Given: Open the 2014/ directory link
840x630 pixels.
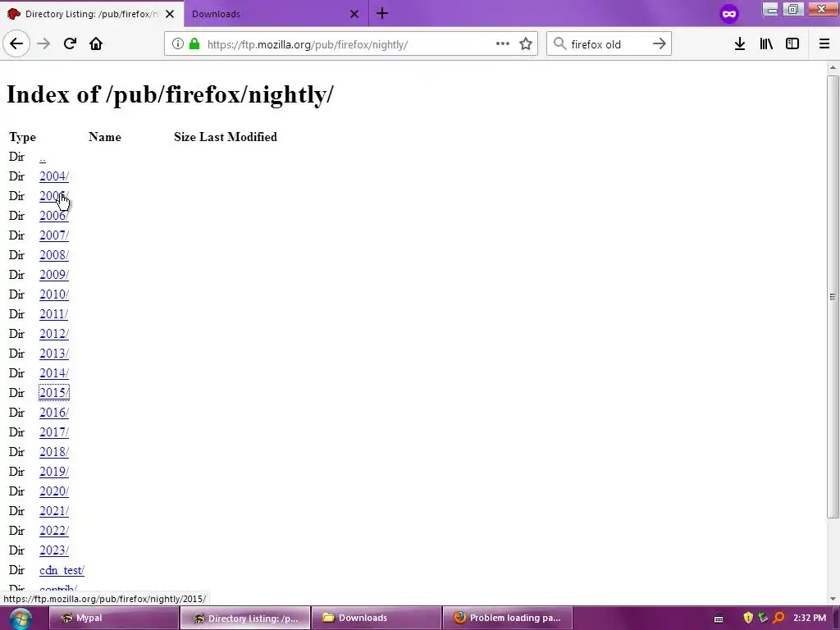Looking at the screenshot, I should tap(54, 373).
